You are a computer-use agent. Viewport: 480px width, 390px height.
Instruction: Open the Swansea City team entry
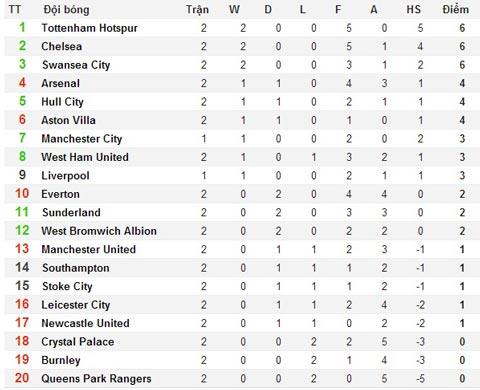pos(76,65)
